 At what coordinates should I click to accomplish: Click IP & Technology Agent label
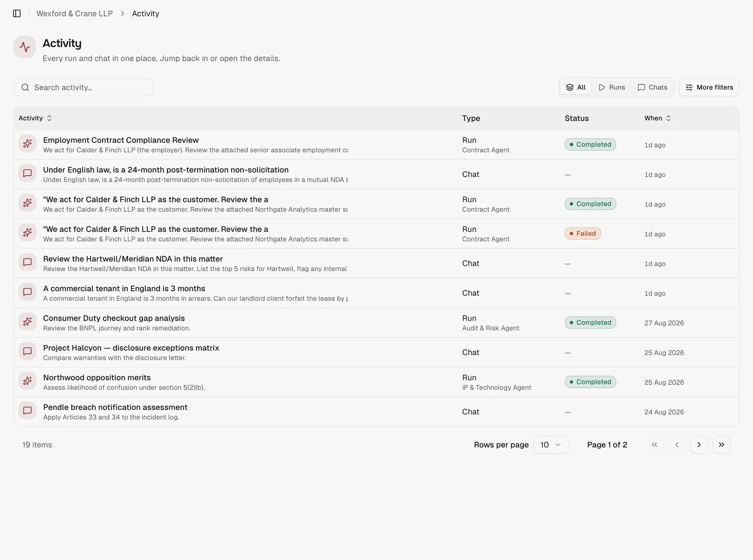(x=496, y=388)
